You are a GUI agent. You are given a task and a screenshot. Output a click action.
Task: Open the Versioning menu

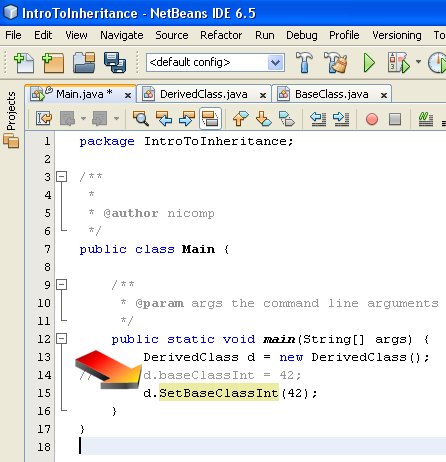click(397, 35)
